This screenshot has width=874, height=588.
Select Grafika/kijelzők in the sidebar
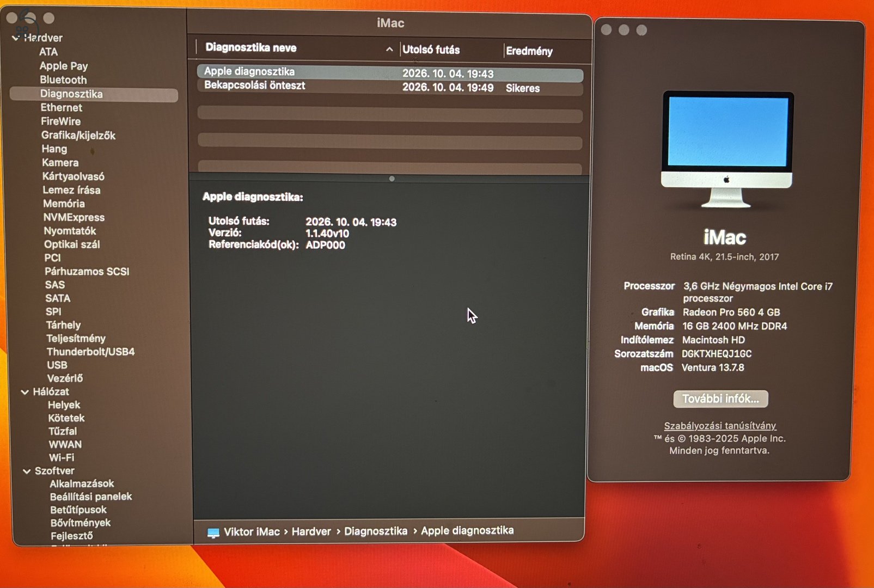pos(78,135)
